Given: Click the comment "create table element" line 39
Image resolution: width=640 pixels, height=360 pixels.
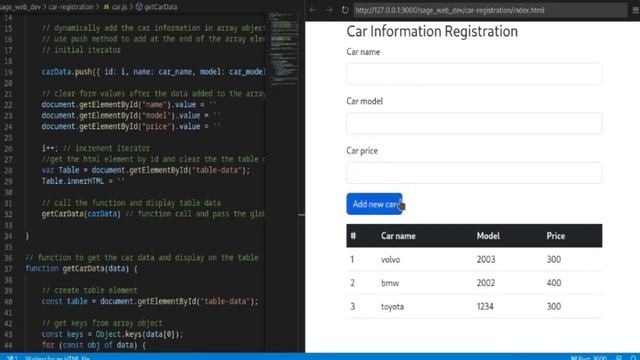Looking at the screenshot, I should click(x=89, y=291).
